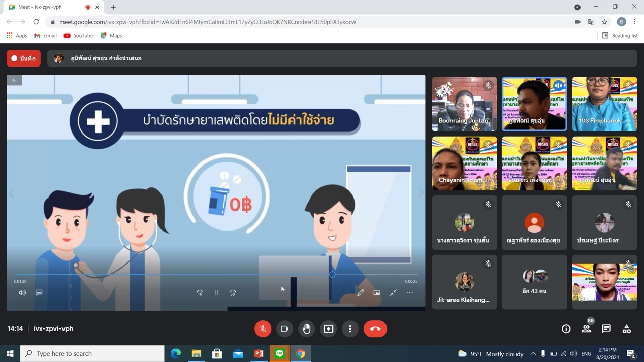Pause the presentation video
Screen dimensions: 644x362
point(216,293)
